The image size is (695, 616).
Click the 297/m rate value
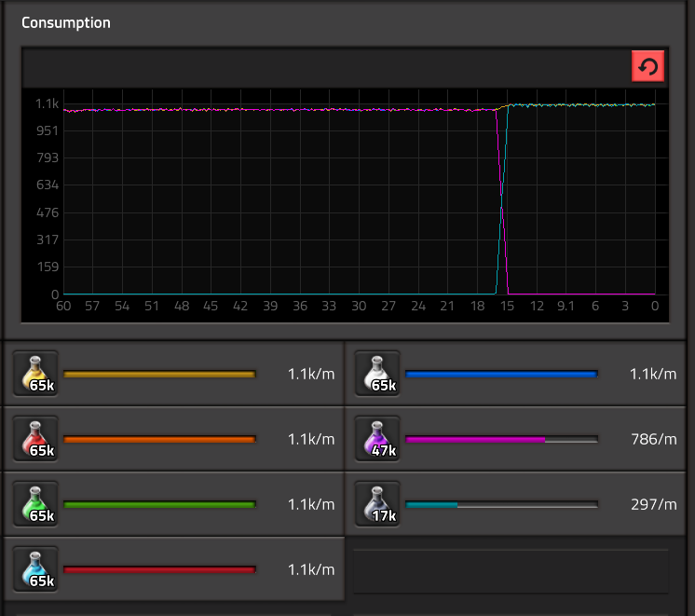(x=653, y=504)
